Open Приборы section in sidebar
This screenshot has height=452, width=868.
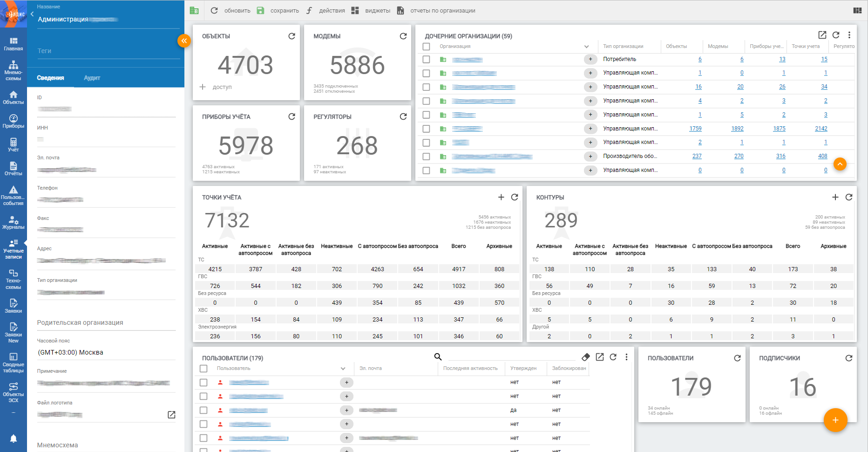[x=14, y=121]
